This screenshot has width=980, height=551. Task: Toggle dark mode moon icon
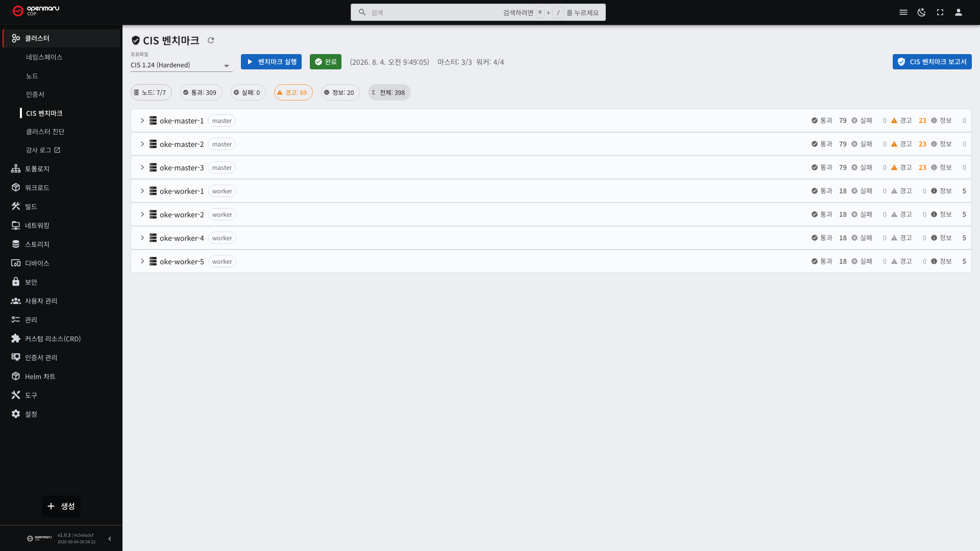point(922,12)
